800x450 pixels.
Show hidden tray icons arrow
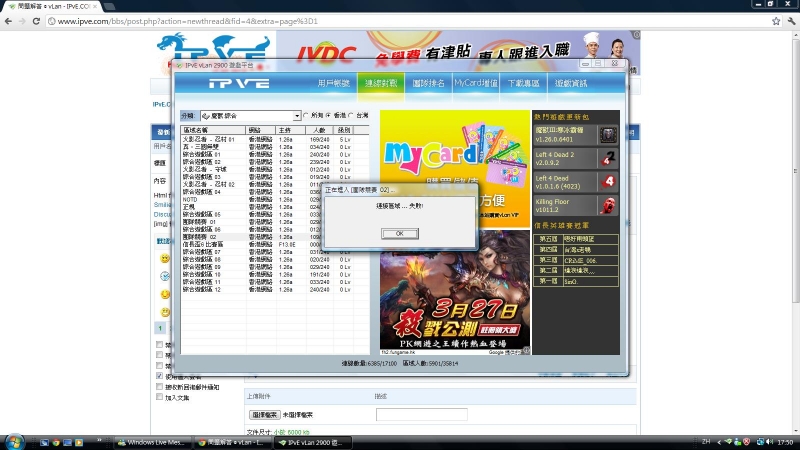click(719, 442)
